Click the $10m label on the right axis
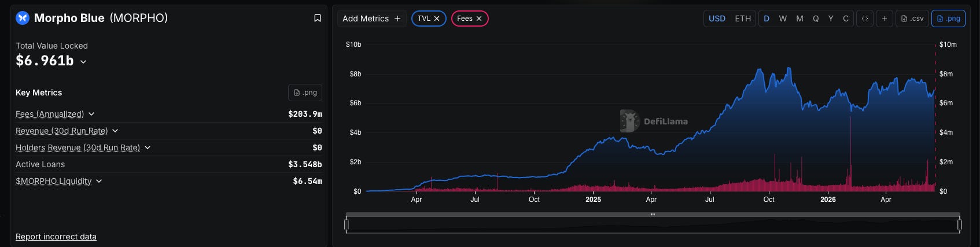Image resolution: width=980 pixels, height=247 pixels. [948, 45]
